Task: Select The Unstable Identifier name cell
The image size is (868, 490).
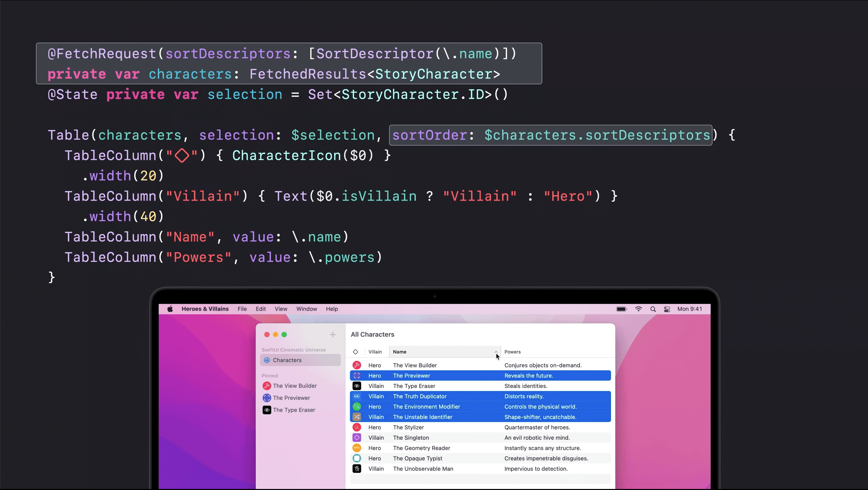Action: pos(422,417)
